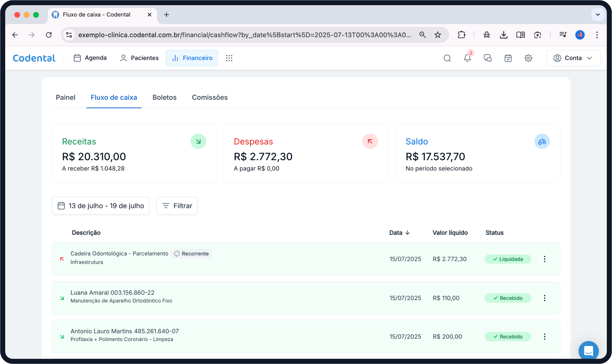
Task: Switch to the Boletos tab
Action: 164,97
